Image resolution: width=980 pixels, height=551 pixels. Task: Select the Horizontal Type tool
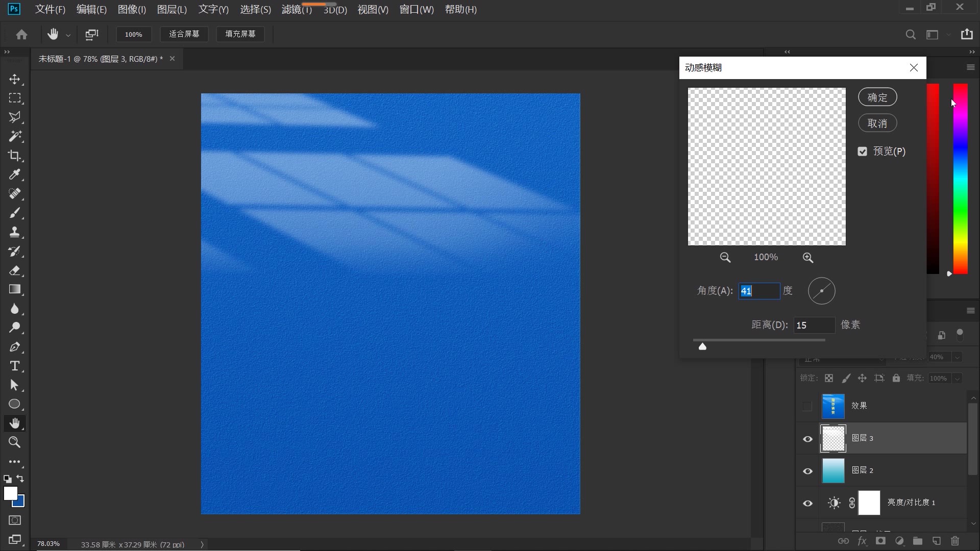click(x=14, y=366)
